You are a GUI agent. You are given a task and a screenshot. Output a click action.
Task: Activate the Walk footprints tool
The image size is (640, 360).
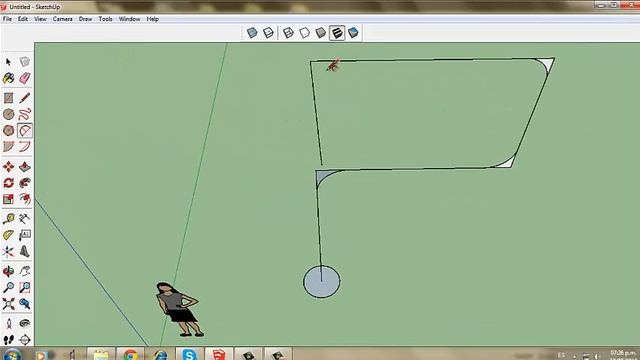[9, 339]
